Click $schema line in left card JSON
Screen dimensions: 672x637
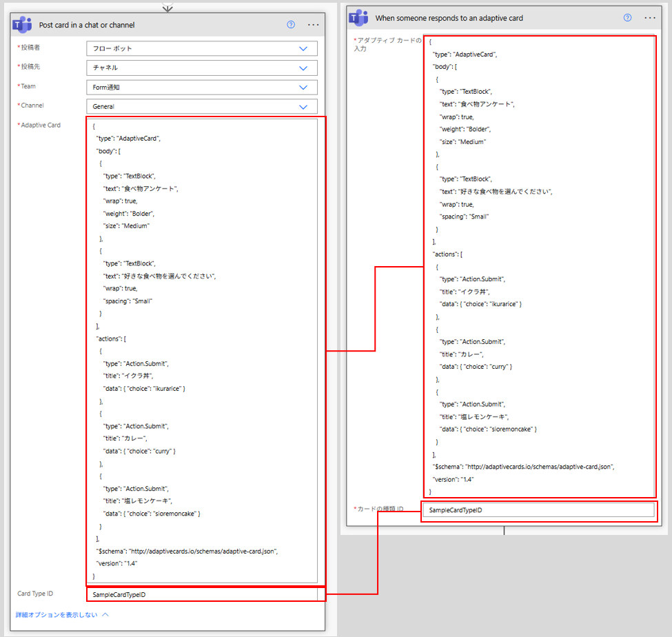tap(187, 552)
